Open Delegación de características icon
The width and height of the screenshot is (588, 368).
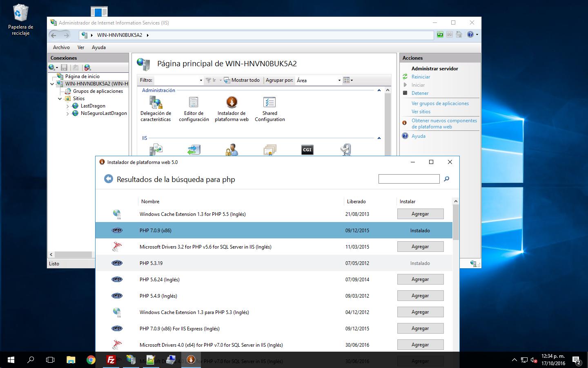point(156,103)
